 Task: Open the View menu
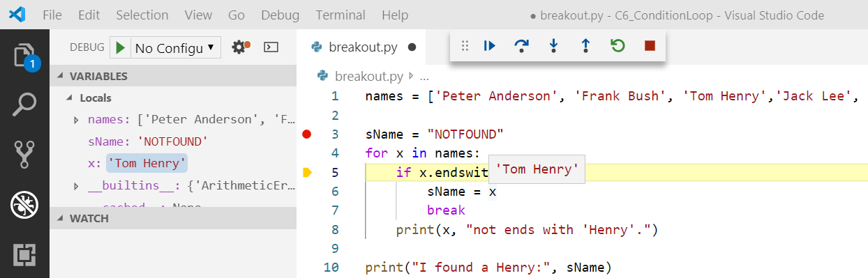pos(199,15)
